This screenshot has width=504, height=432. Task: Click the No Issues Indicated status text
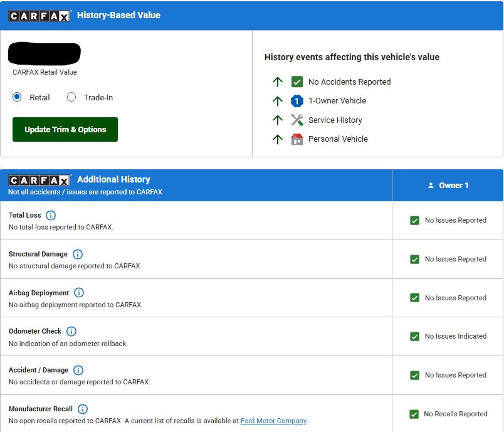[x=456, y=336]
